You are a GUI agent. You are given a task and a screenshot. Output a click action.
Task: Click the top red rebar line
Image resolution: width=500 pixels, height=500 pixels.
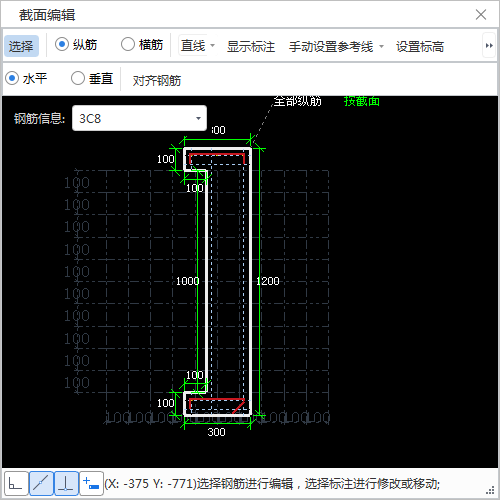tap(217, 154)
